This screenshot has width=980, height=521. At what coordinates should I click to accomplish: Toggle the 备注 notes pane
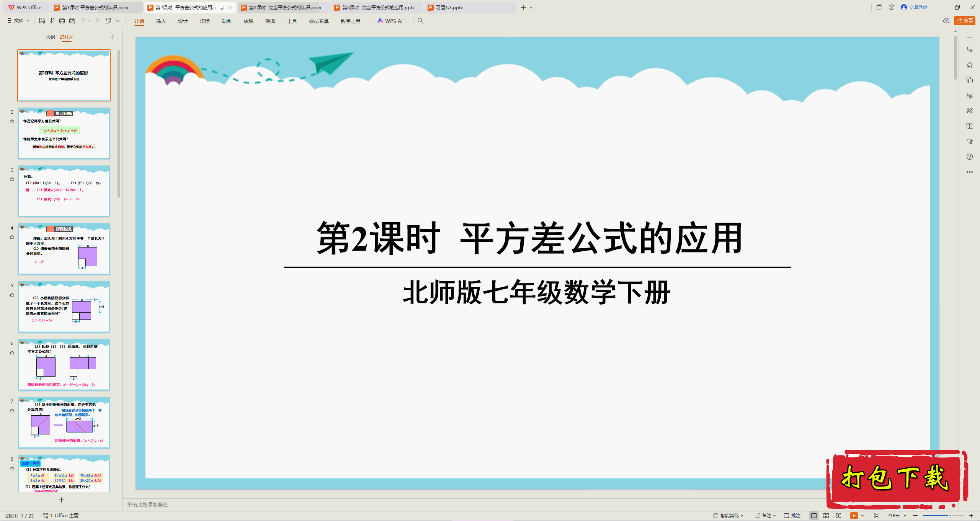765,516
